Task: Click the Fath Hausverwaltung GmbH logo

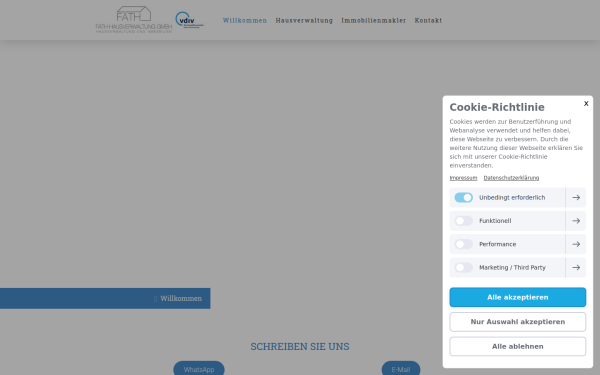Action: [x=134, y=20]
